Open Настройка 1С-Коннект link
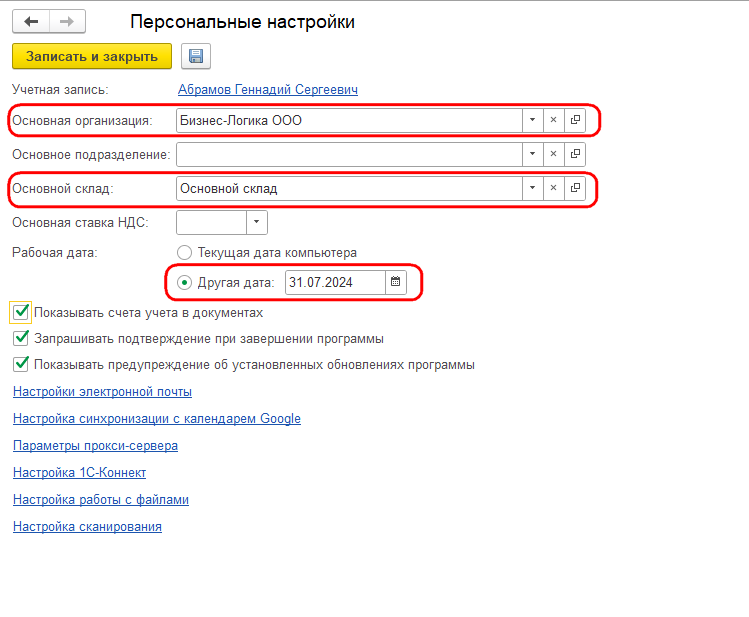Image resolution: width=749 pixels, height=617 pixels. tap(79, 473)
